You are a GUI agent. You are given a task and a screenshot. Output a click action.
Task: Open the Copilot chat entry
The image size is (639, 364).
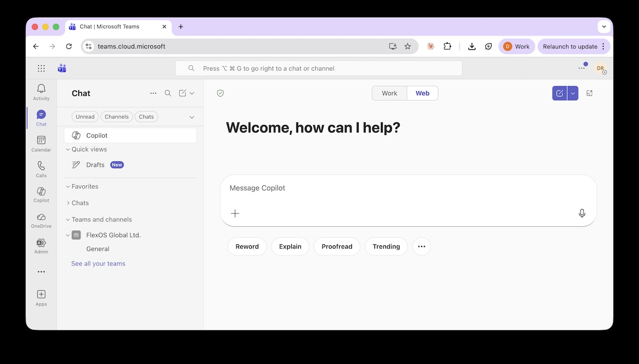pos(130,135)
